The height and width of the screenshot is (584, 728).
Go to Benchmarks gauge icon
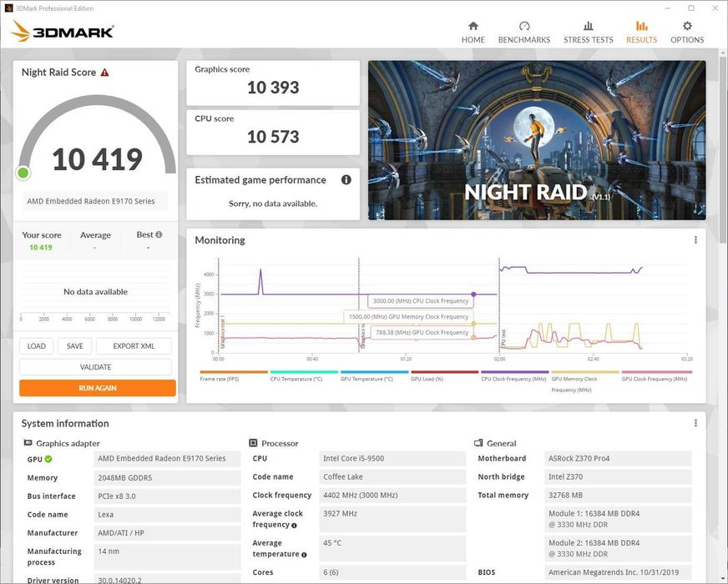point(524,26)
